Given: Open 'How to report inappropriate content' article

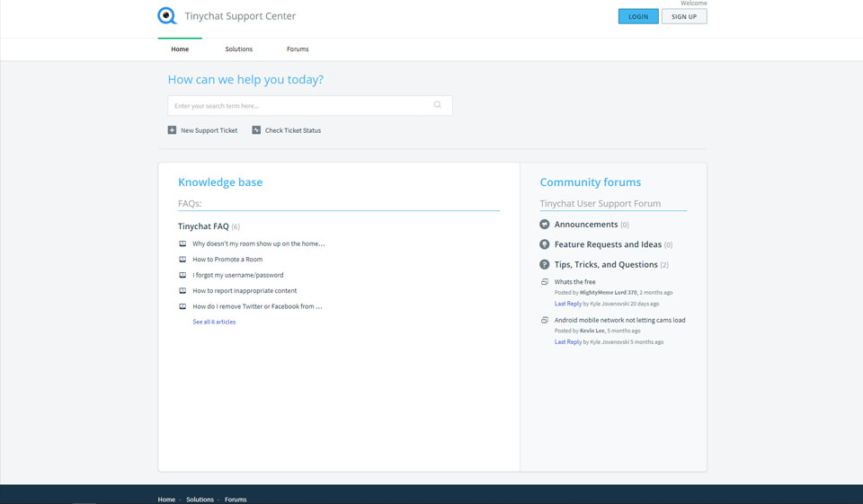Looking at the screenshot, I should 245,291.
